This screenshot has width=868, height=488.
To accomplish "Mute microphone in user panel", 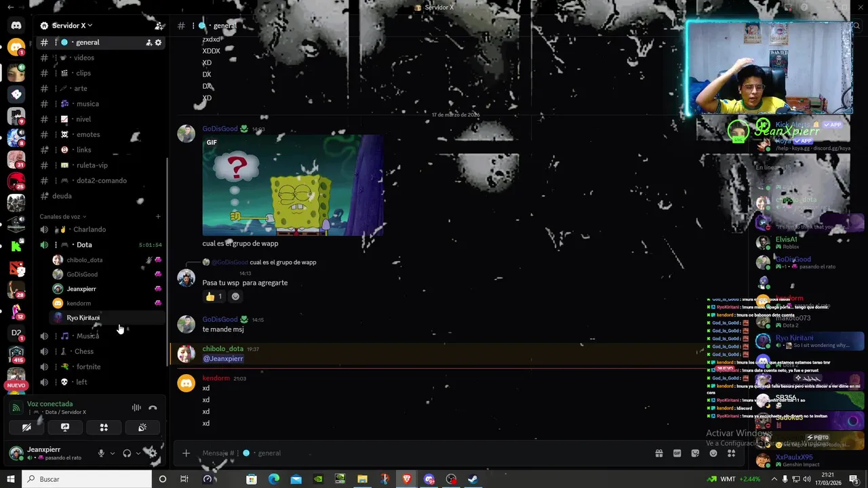I will 101,453.
